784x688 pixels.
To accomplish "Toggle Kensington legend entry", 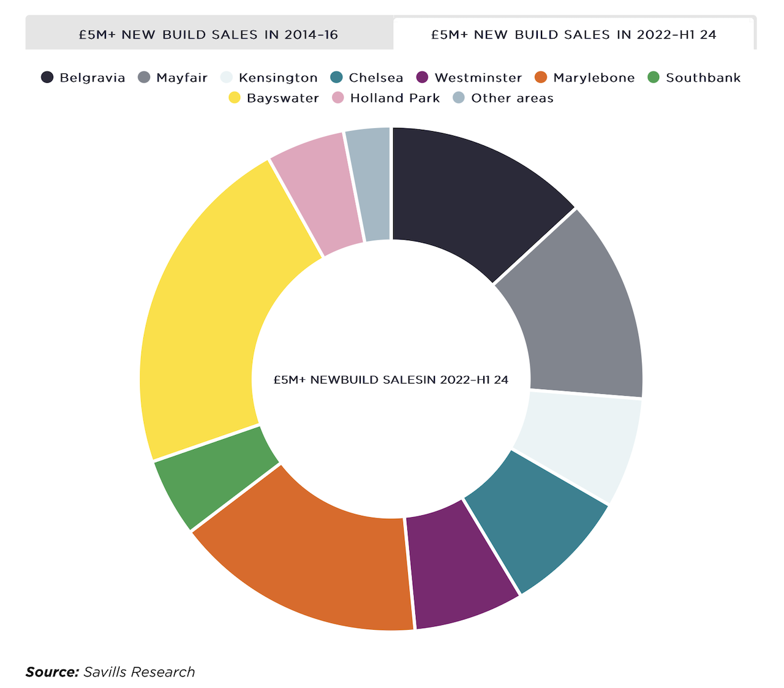I will (x=269, y=78).
